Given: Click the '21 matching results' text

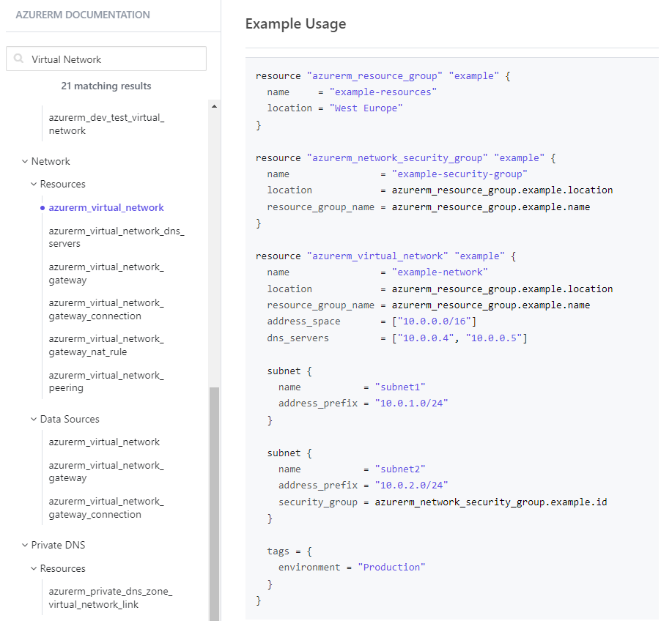Looking at the screenshot, I should tap(106, 86).
